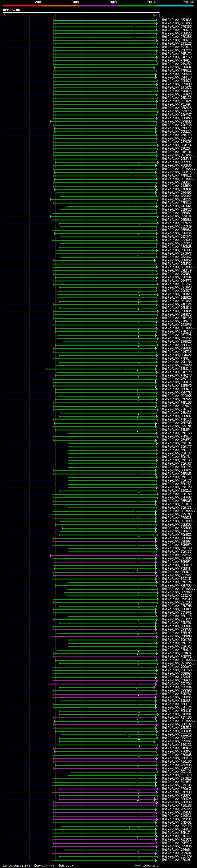
Task: Open hit UniRef100_A7Q6L6
Action: [177, 40]
